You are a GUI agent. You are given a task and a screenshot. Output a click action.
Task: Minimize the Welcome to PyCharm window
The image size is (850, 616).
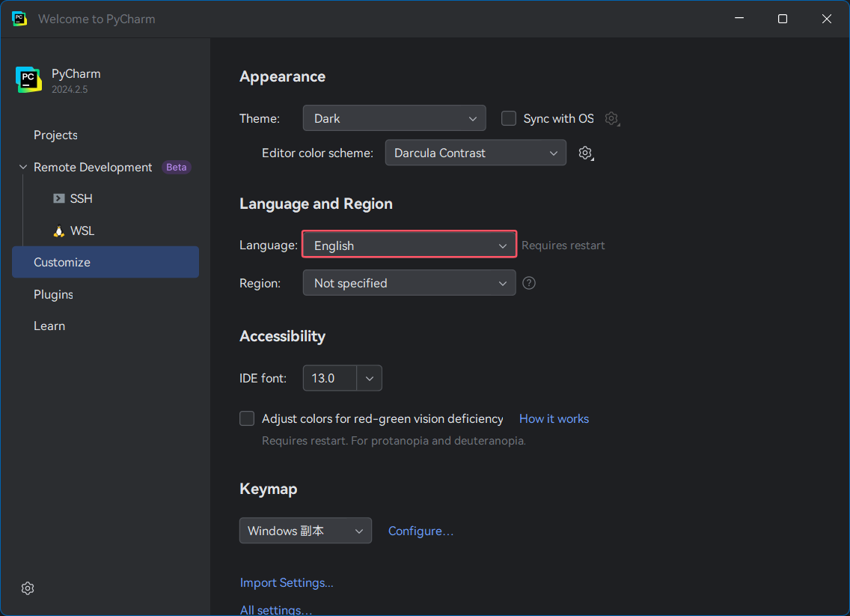click(739, 19)
